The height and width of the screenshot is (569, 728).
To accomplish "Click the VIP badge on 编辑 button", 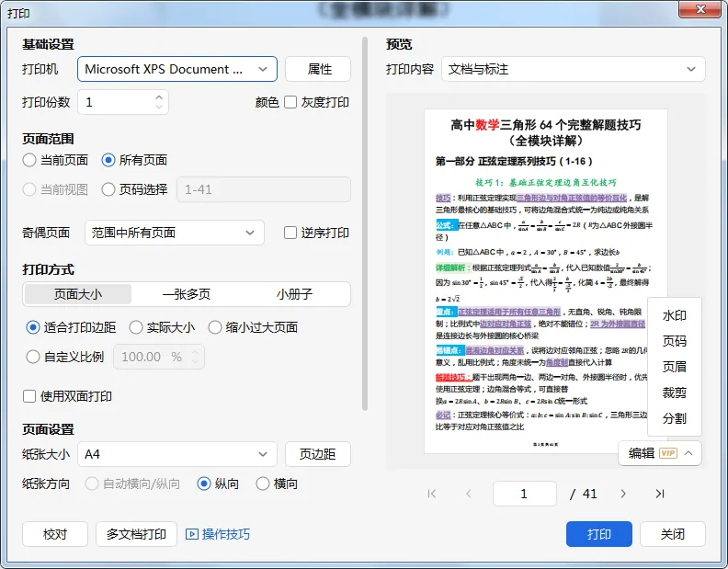I will tap(668, 453).
